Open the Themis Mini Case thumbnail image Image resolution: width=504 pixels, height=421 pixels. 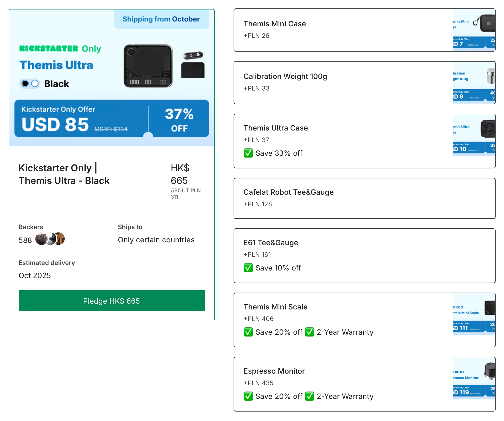474,30
